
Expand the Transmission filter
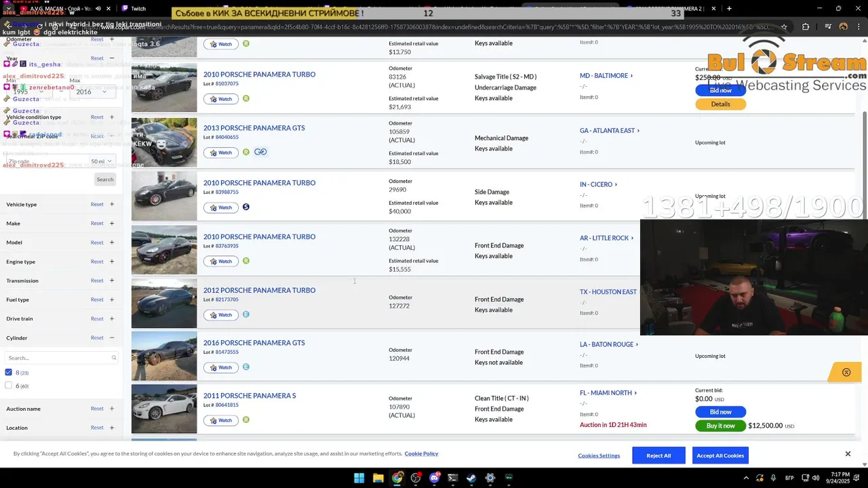coord(112,280)
